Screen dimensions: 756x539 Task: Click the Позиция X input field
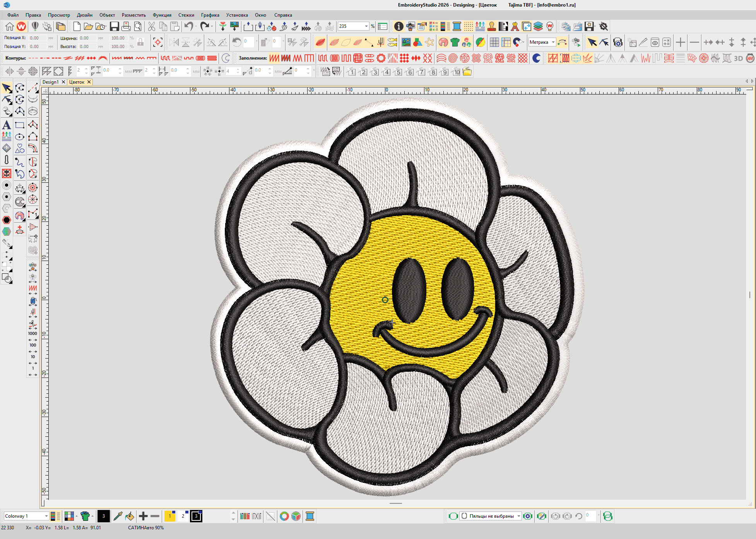tap(38, 38)
